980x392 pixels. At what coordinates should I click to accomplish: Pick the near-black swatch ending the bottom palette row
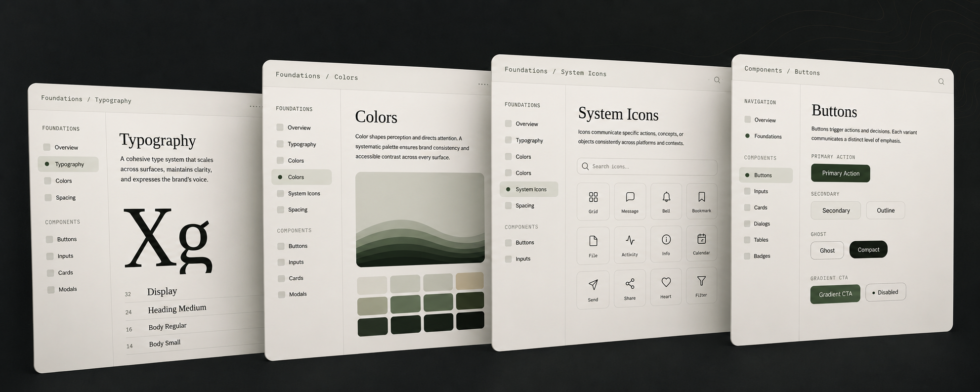point(470,321)
